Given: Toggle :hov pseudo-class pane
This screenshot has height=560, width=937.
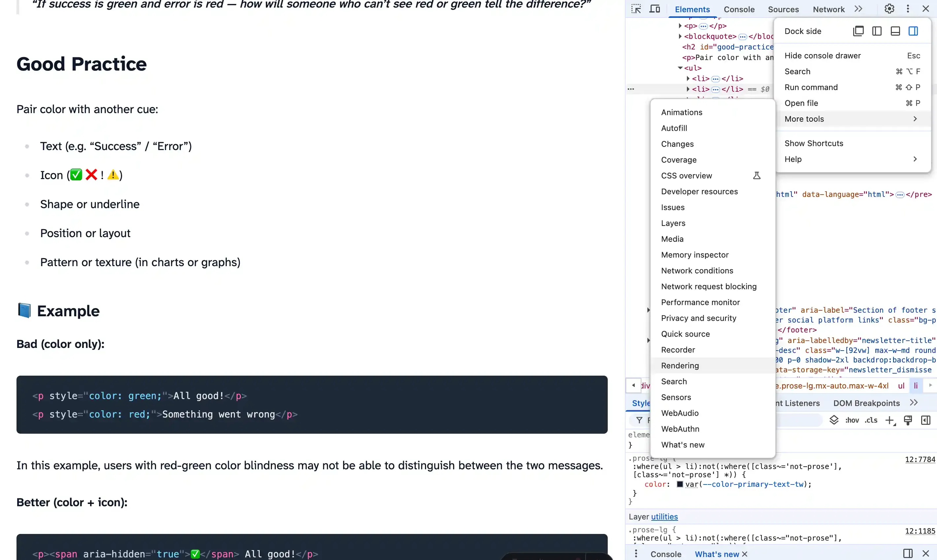Looking at the screenshot, I should (852, 420).
